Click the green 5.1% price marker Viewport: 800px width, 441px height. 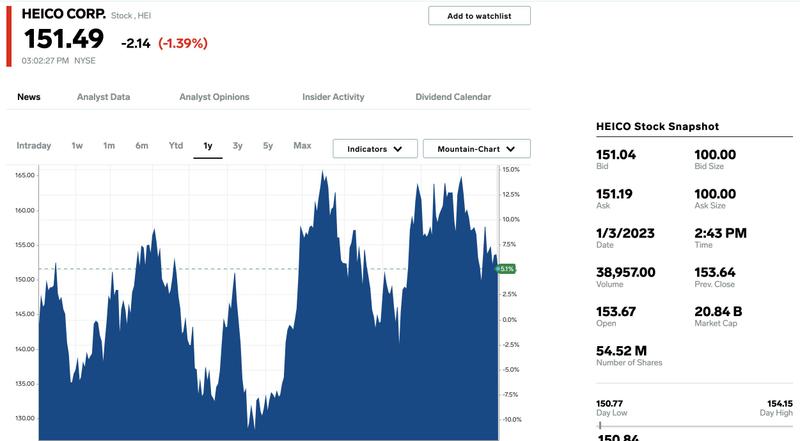(x=506, y=269)
